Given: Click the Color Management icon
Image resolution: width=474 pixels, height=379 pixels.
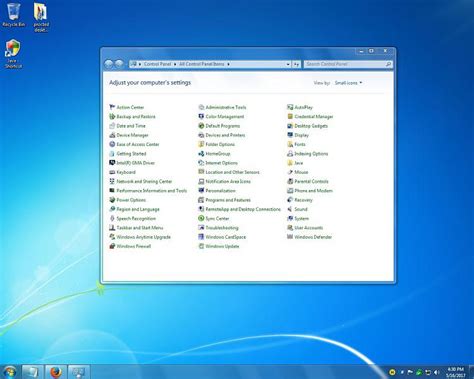Looking at the screenshot, I should coord(201,116).
